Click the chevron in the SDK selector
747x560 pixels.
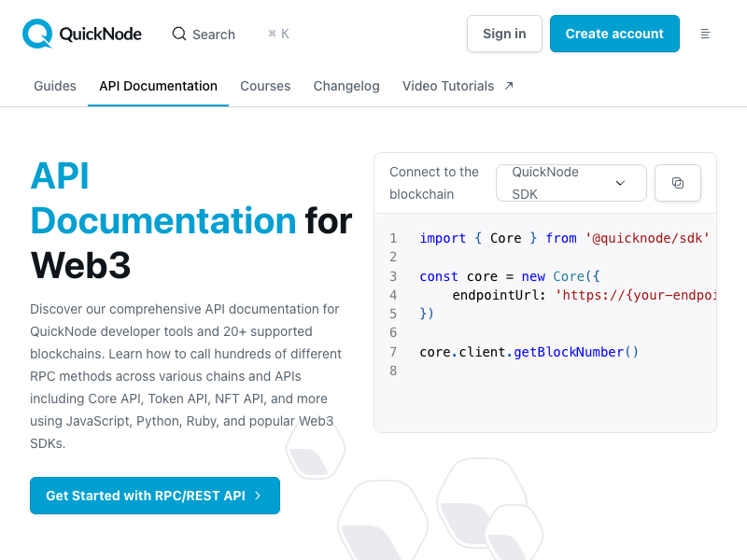tap(620, 183)
